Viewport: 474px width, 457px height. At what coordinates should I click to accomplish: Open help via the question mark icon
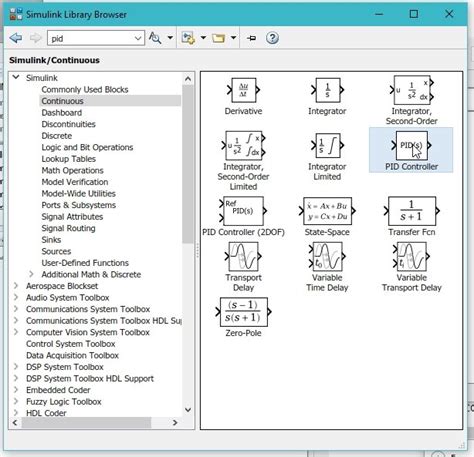coord(272,38)
